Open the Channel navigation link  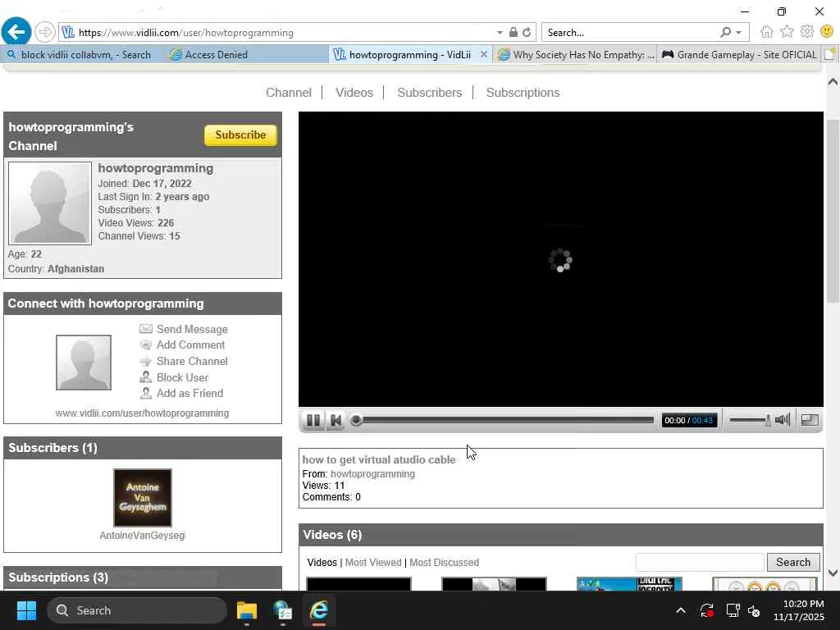(288, 92)
